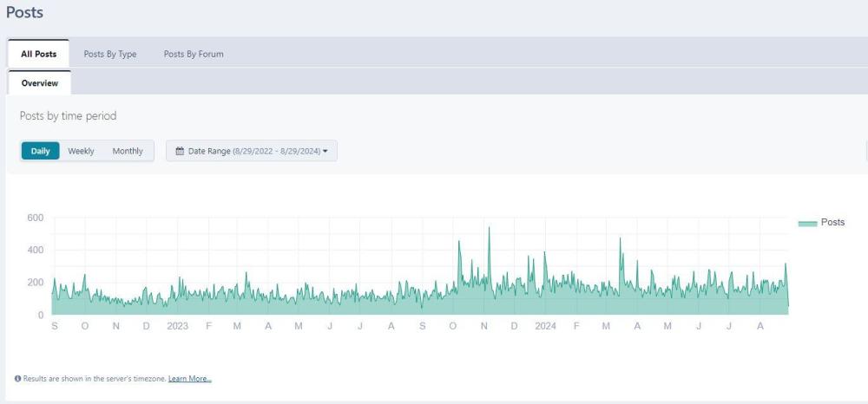
Task: Click the 2024 label on the x-axis
Action: click(545, 326)
